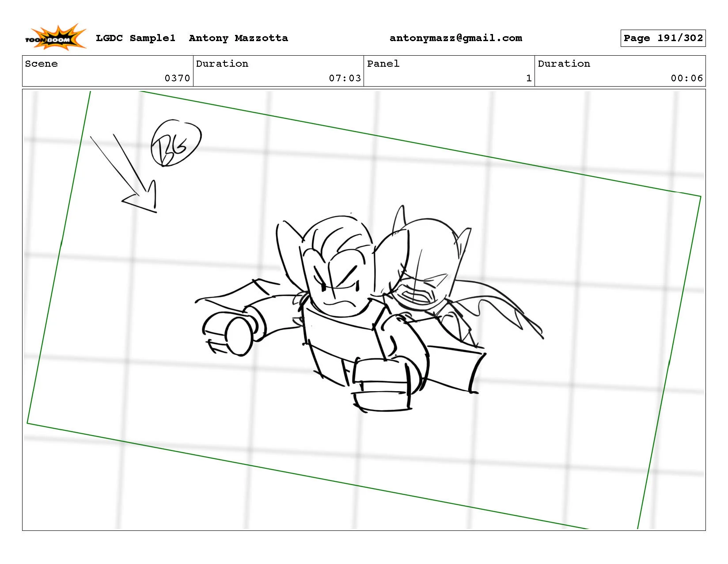Select the scene duration value '07:03'
The image size is (728, 564).
pyautogui.click(x=345, y=78)
